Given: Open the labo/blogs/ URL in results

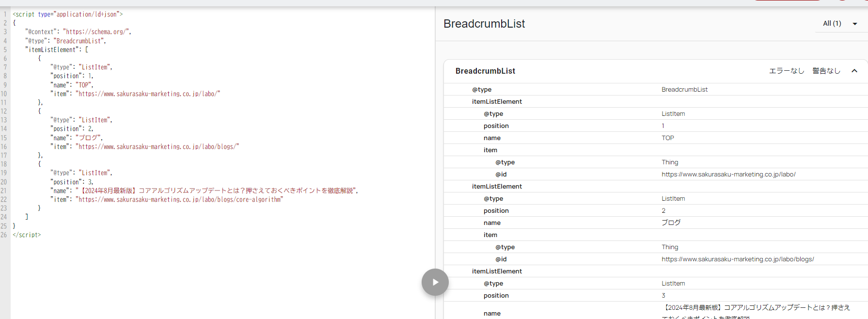Looking at the screenshot, I should tap(738, 259).
